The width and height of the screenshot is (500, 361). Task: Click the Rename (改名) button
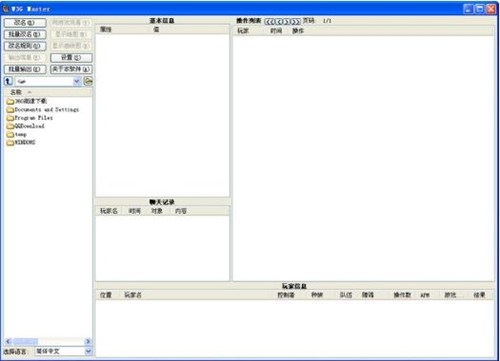25,23
